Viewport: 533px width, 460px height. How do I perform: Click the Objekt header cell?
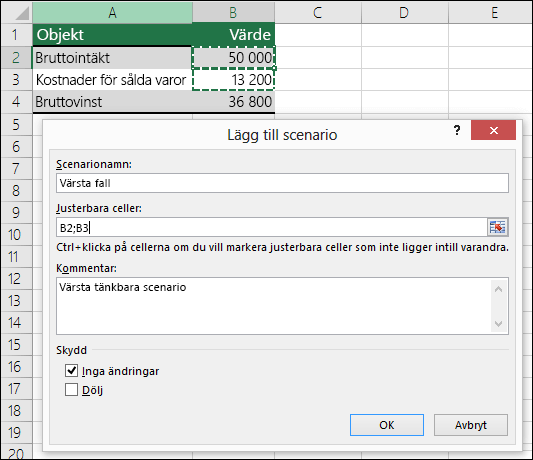click(113, 35)
